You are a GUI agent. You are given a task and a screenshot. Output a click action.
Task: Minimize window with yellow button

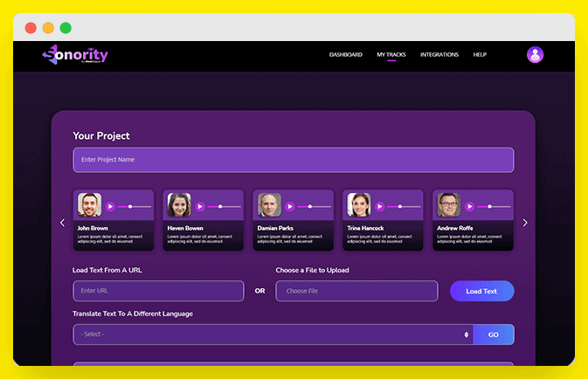pyautogui.click(x=48, y=28)
